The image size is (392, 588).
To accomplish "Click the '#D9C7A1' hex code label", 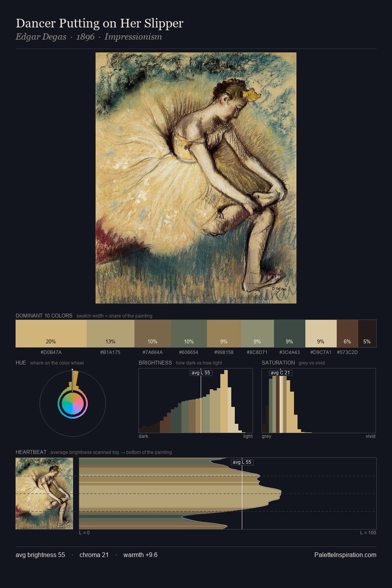I will coord(321,352).
